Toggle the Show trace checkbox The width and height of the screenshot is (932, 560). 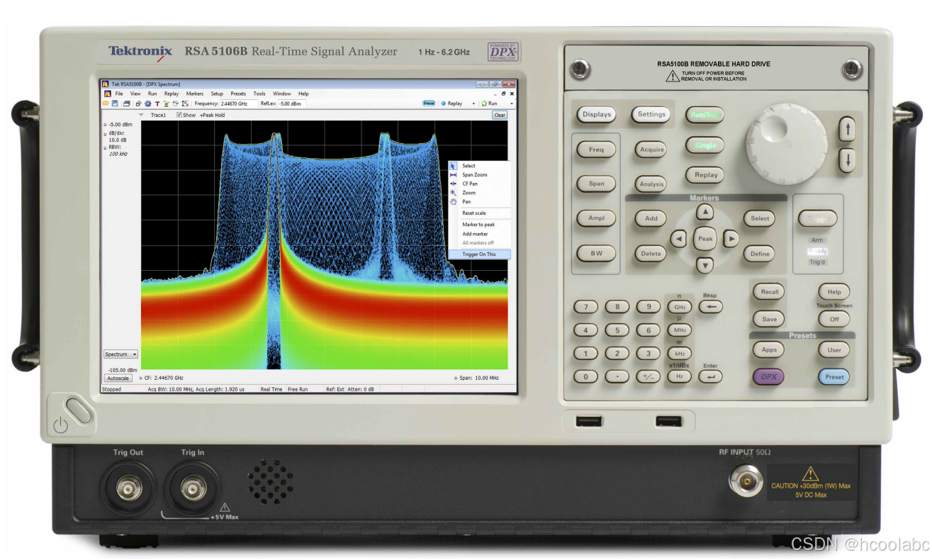179,115
